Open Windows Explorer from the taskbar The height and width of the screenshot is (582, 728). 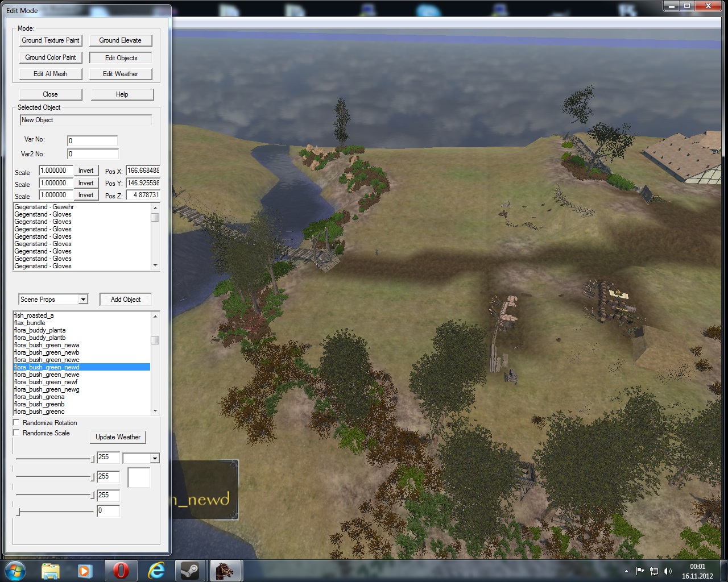click(51, 570)
